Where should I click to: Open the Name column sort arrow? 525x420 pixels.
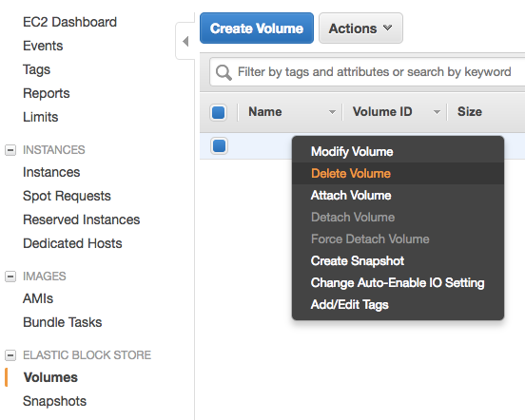[x=332, y=112]
